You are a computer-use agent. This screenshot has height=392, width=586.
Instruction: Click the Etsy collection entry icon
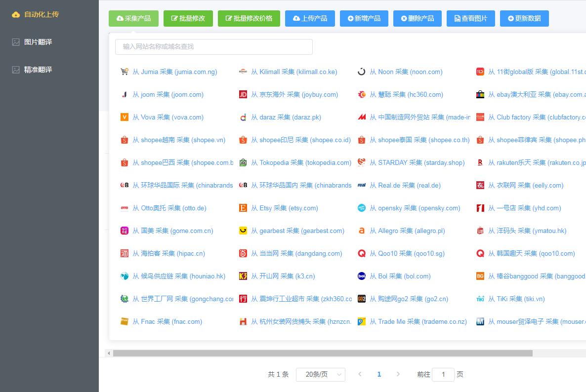[x=243, y=208]
